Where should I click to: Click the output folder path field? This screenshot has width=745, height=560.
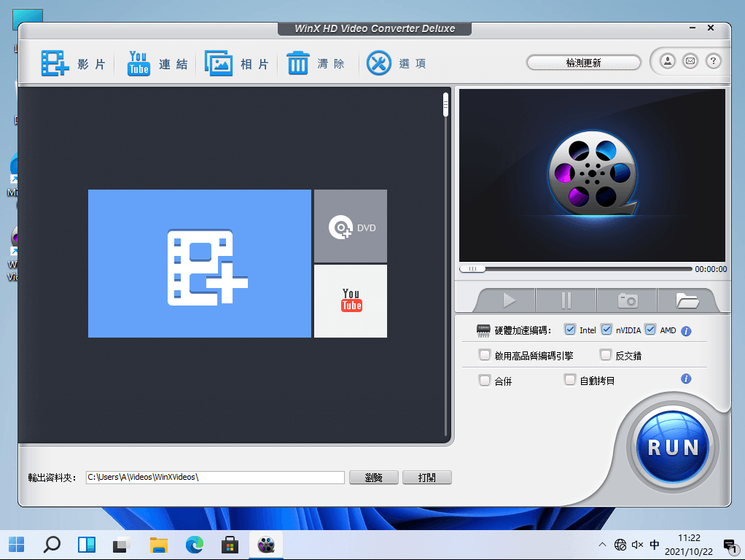coord(215,478)
